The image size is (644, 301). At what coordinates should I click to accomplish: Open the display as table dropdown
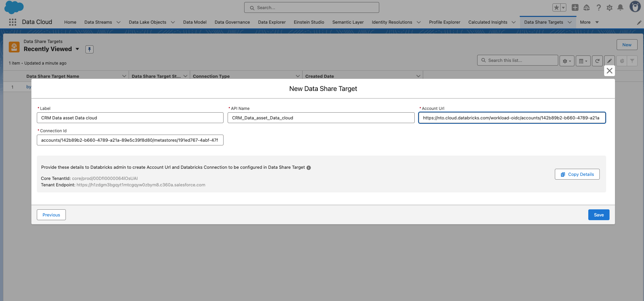tap(583, 61)
